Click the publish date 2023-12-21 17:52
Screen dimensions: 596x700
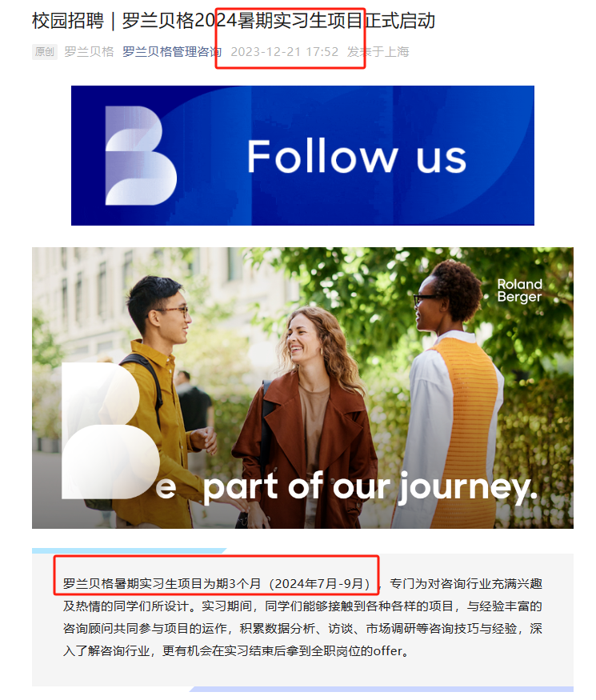284,52
